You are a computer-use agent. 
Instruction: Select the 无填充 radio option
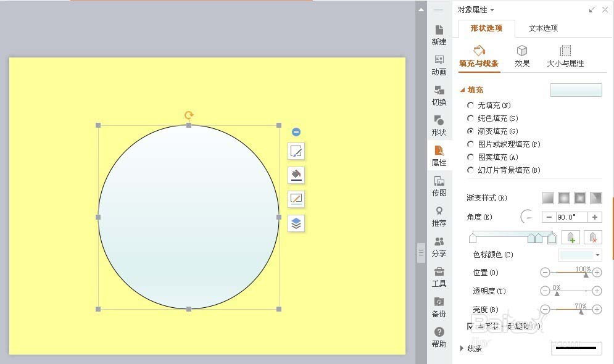coord(470,105)
